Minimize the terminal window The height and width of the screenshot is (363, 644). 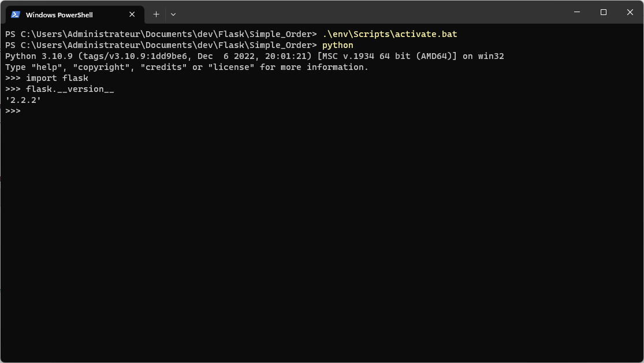coord(577,12)
